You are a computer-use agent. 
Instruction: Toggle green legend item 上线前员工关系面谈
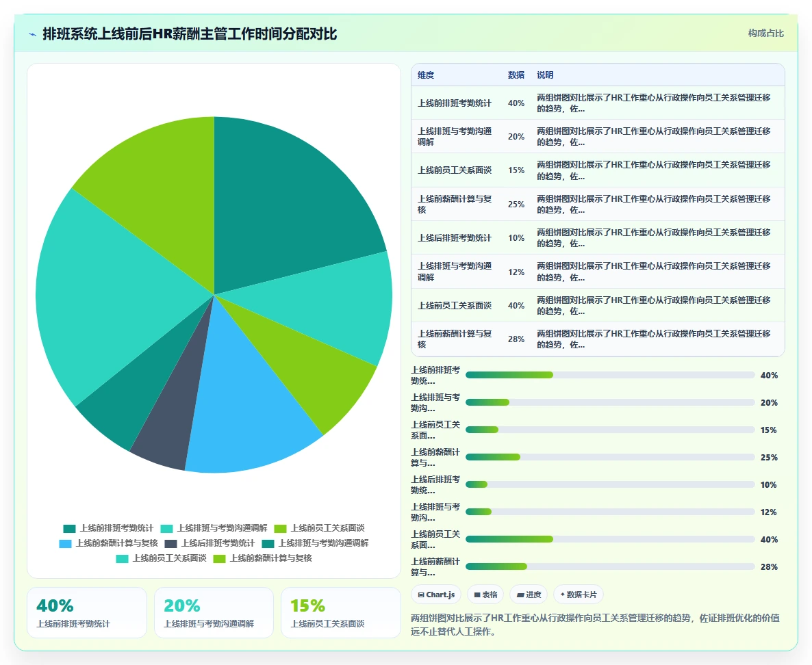click(320, 528)
